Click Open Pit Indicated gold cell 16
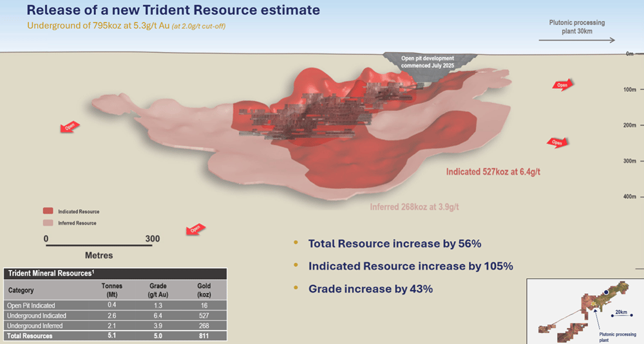This screenshot has width=644, height=344. [204, 305]
